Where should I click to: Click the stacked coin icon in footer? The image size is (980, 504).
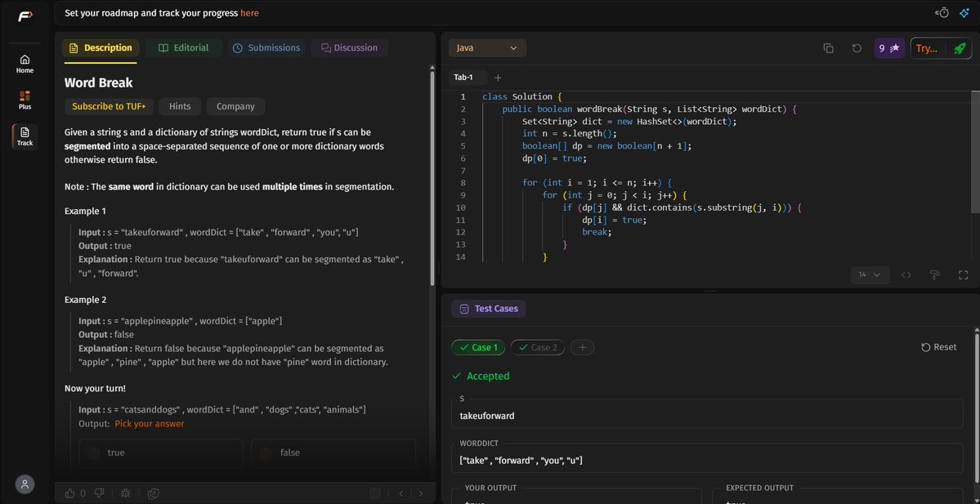pyautogui.click(x=153, y=493)
